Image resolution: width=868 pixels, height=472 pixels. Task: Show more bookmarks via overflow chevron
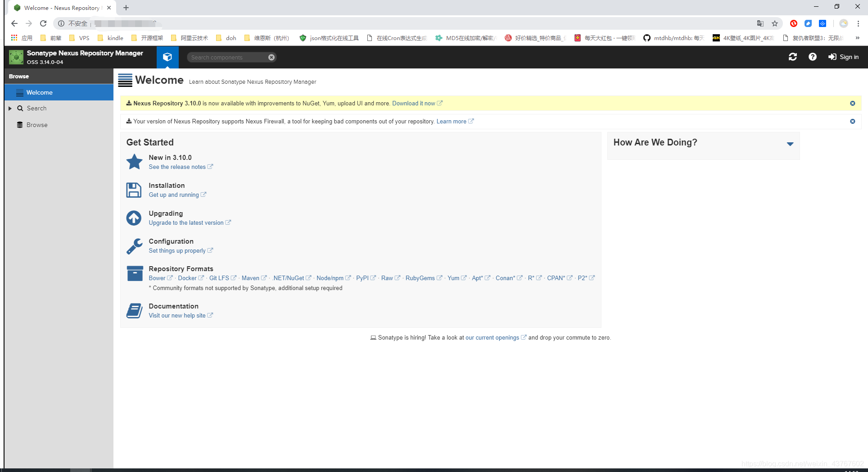click(x=857, y=38)
